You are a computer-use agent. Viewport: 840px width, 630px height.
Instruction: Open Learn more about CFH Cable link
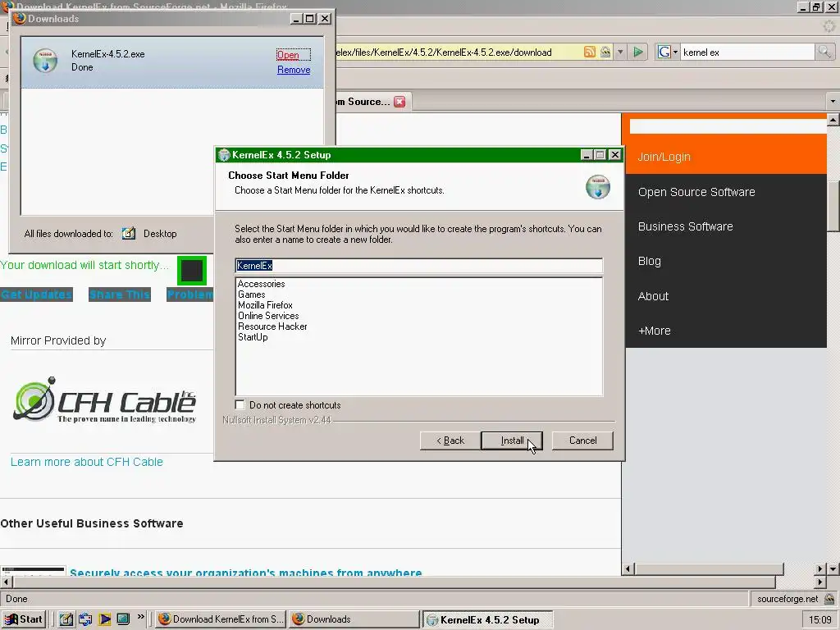pyautogui.click(x=87, y=462)
